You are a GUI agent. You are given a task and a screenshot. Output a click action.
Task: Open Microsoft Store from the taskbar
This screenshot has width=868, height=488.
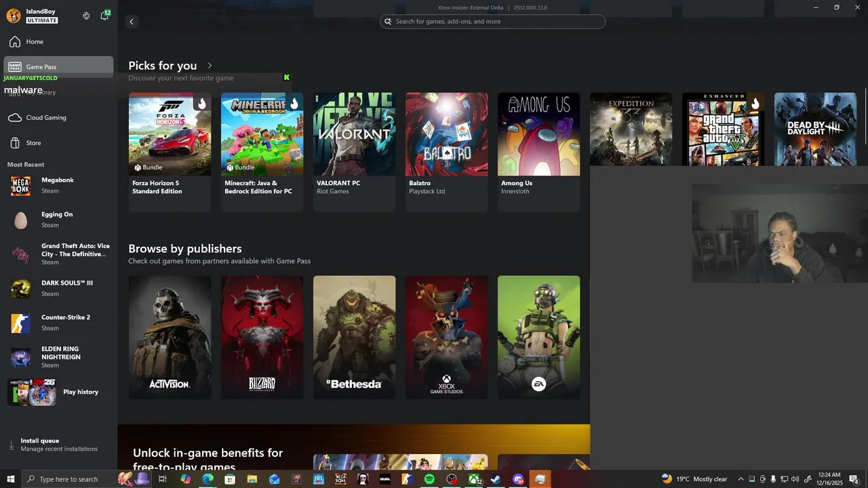230,479
